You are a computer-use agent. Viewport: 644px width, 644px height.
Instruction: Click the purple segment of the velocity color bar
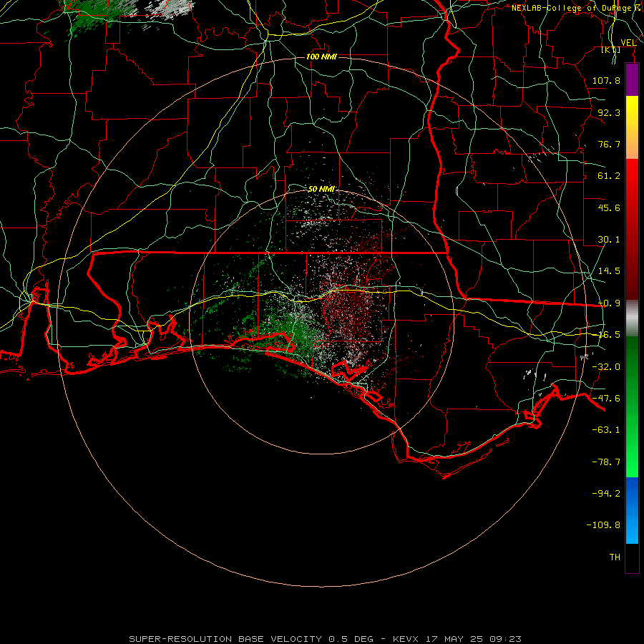pos(632,80)
